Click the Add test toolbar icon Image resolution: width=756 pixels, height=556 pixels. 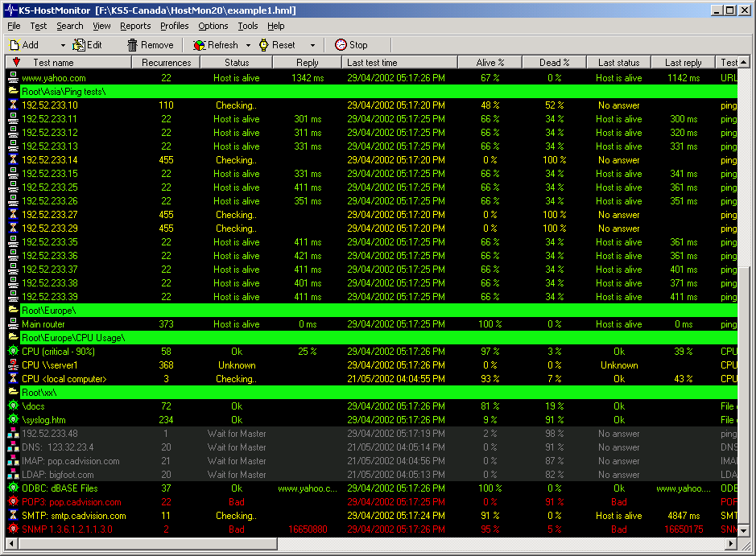point(14,45)
